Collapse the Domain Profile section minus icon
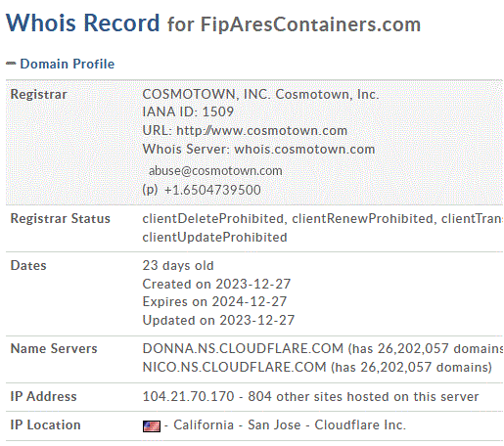The image size is (504, 446). [x=11, y=64]
